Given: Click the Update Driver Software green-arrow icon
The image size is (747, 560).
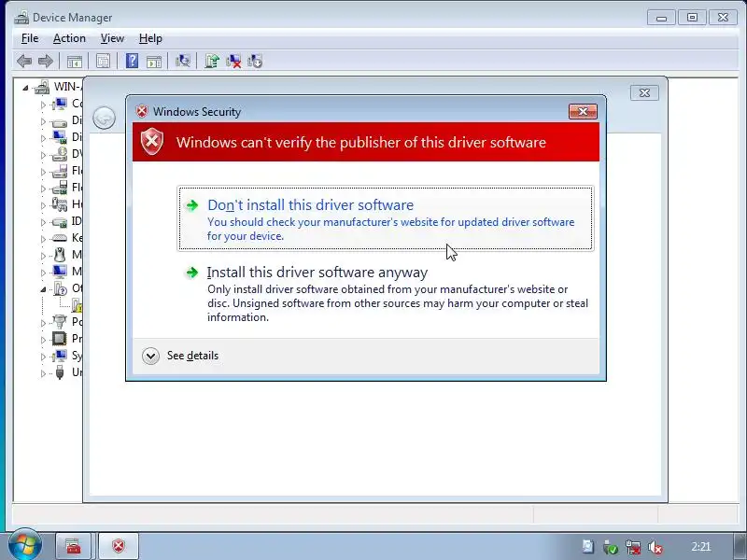Looking at the screenshot, I should click(212, 61).
